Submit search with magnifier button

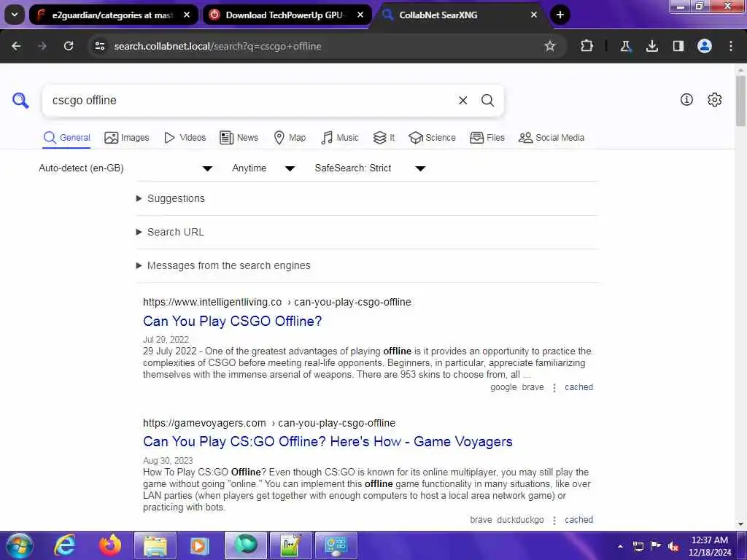487,101
